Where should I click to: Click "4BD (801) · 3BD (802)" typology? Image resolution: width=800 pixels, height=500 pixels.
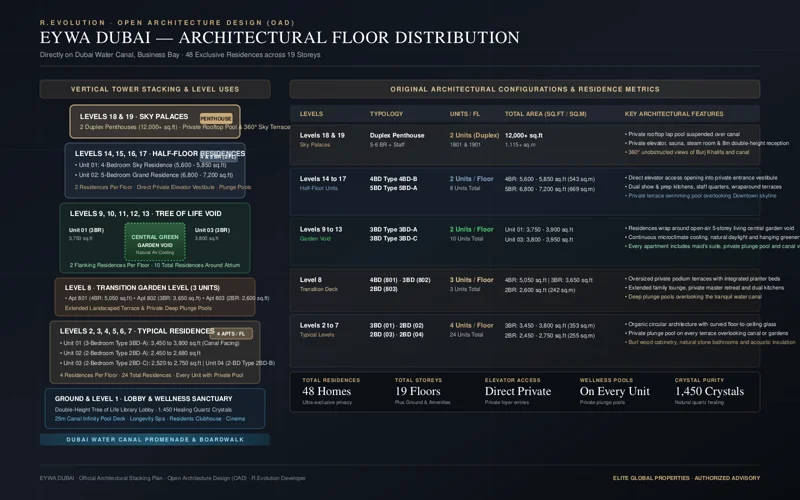click(x=400, y=280)
